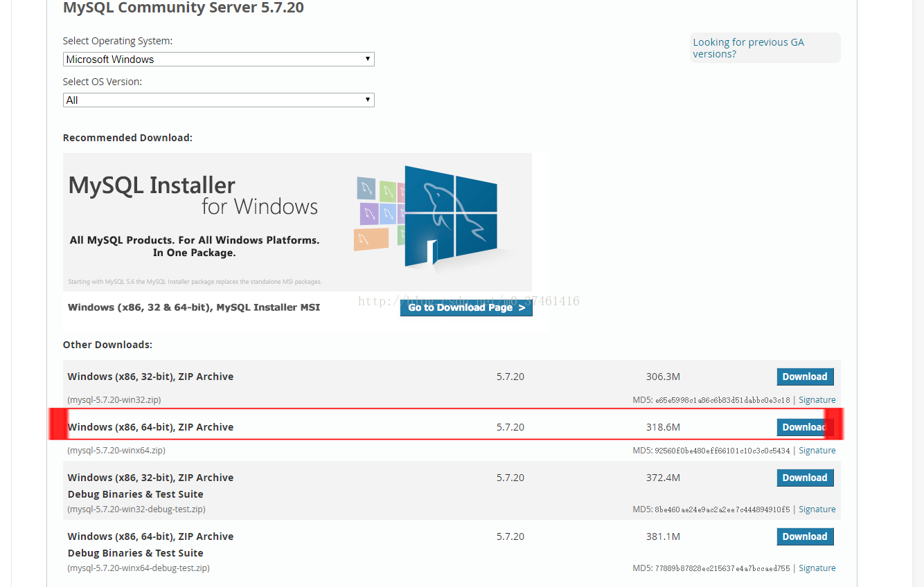Download the 64-bit Debug Binaries Test Suite
This screenshot has height=587, width=924.
pos(805,536)
